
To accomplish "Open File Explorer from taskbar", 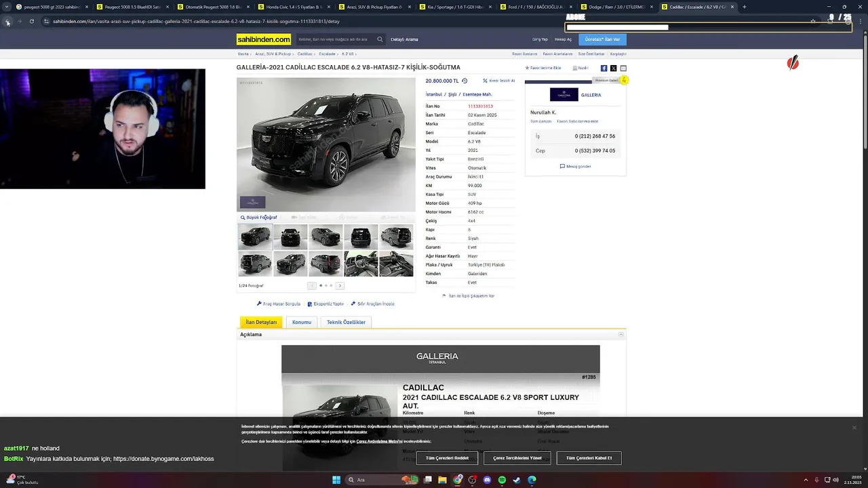I will point(442,480).
